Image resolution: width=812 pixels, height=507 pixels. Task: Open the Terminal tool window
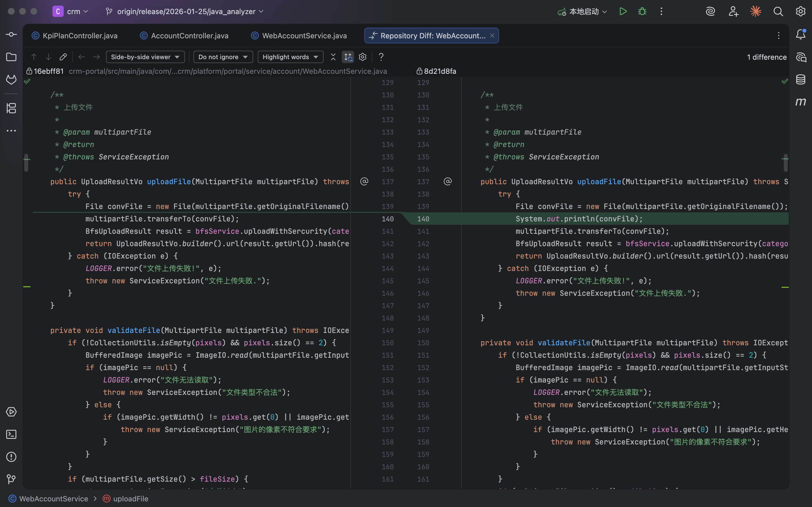(11, 434)
